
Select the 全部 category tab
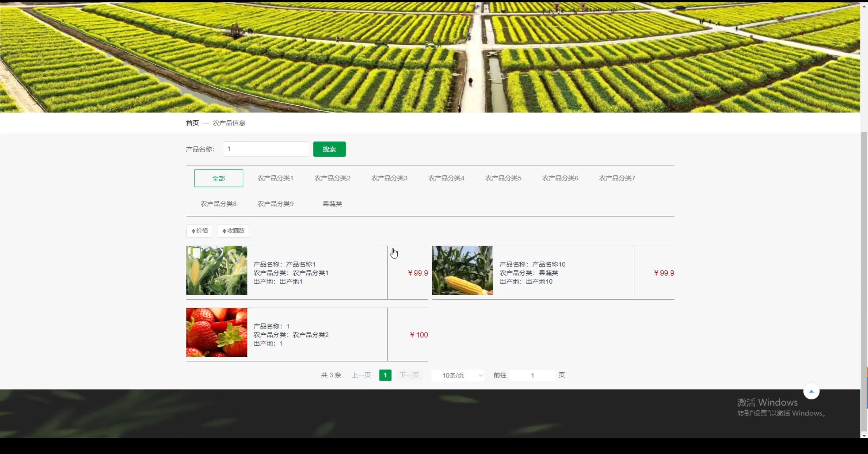(219, 178)
